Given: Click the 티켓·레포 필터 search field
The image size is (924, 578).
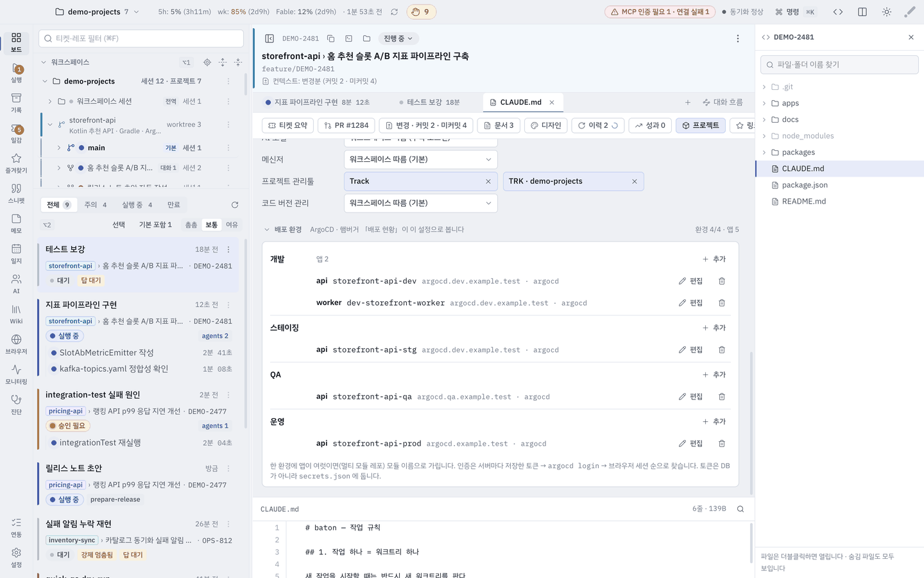Looking at the screenshot, I should [x=141, y=39].
